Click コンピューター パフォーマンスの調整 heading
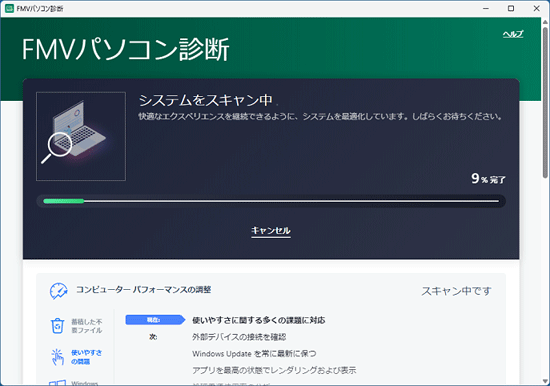The width and height of the screenshot is (550, 386). 144,290
